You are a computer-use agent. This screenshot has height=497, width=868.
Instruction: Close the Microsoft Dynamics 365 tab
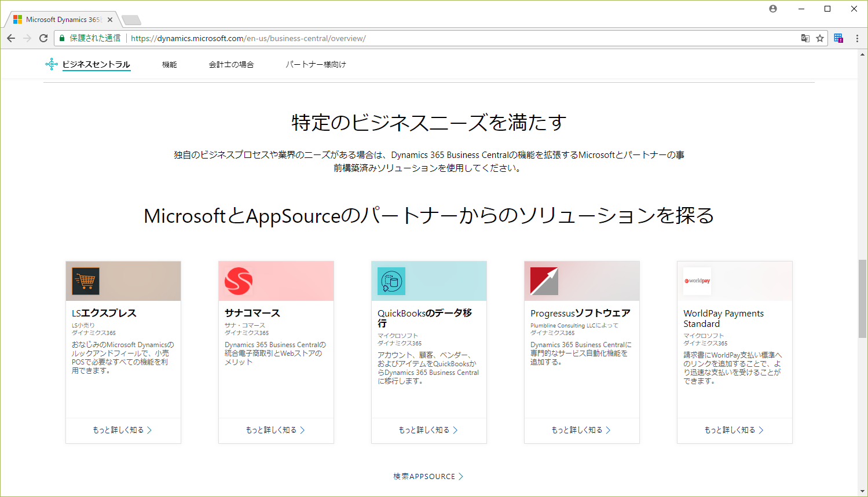pos(110,20)
